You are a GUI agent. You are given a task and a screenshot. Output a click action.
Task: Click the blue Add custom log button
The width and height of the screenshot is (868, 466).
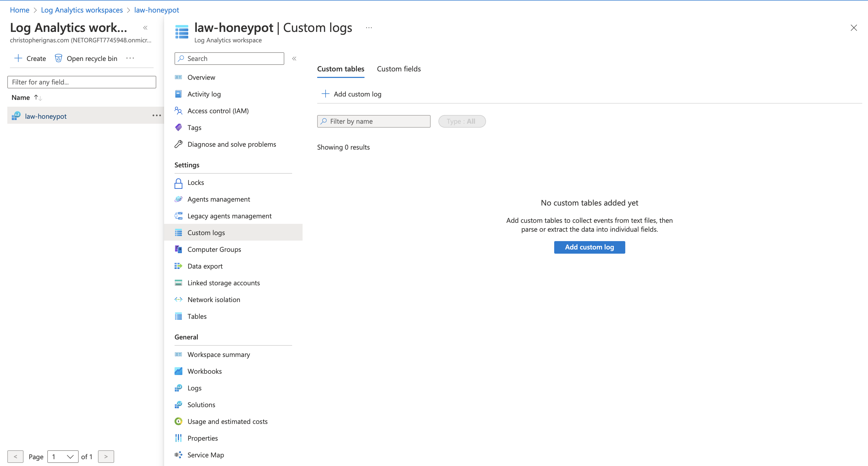[589, 247]
